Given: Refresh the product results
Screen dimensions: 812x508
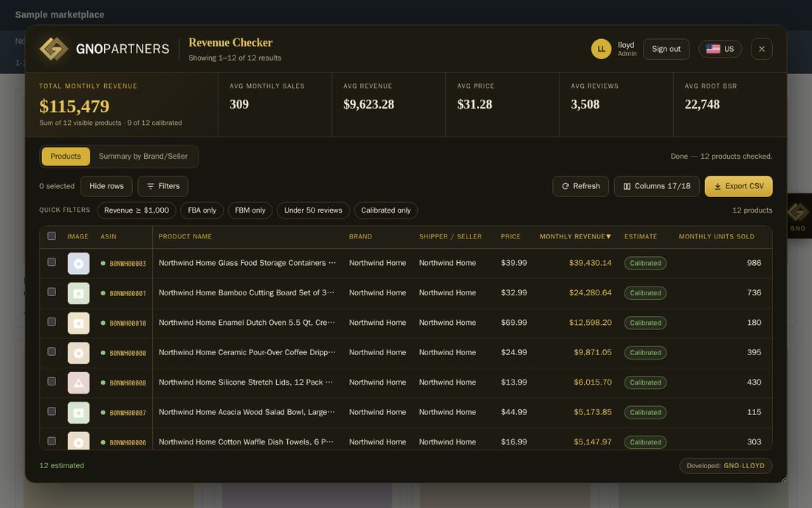Looking at the screenshot, I should coord(580,186).
